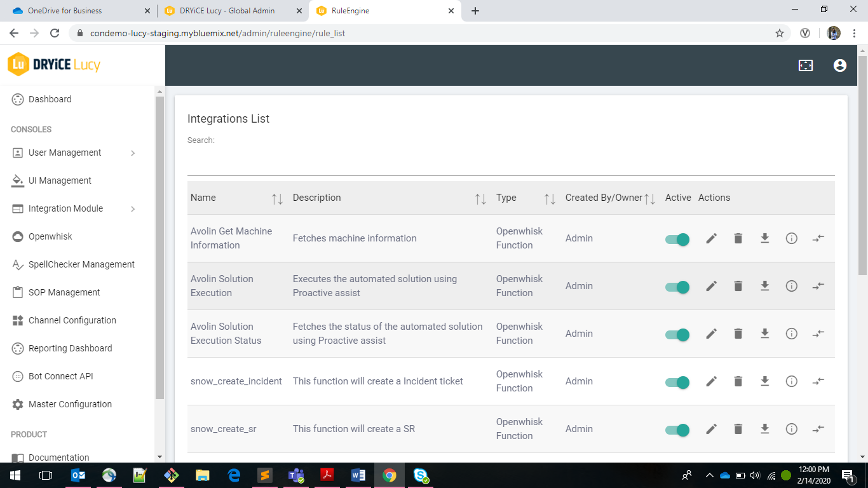Open Channel Configuration in the sidebar

point(72,320)
